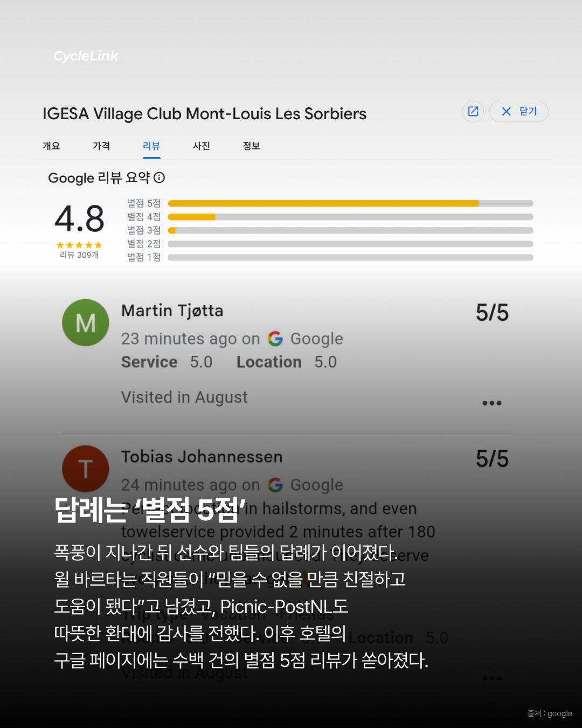Click the 닫기 close button
This screenshot has height=728, width=582.
click(518, 112)
